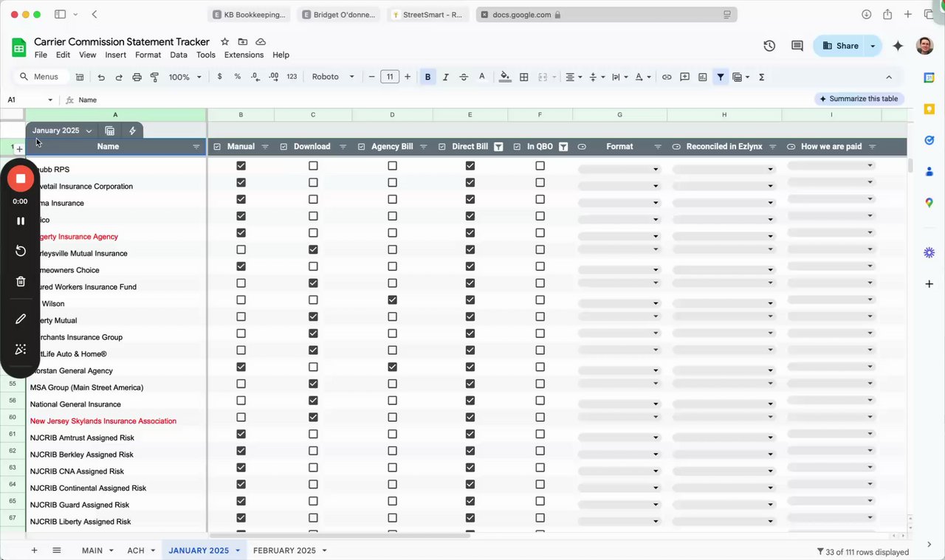The width and height of the screenshot is (945, 560).
Task: Toggle In QBO checkbox for New Jersey Skylands row
Action: [x=540, y=418]
